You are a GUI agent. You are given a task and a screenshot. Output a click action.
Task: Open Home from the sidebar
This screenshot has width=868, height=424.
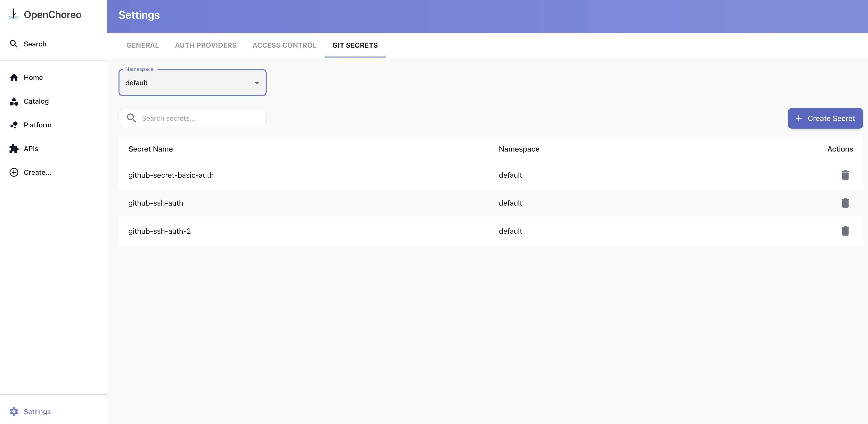point(33,77)
